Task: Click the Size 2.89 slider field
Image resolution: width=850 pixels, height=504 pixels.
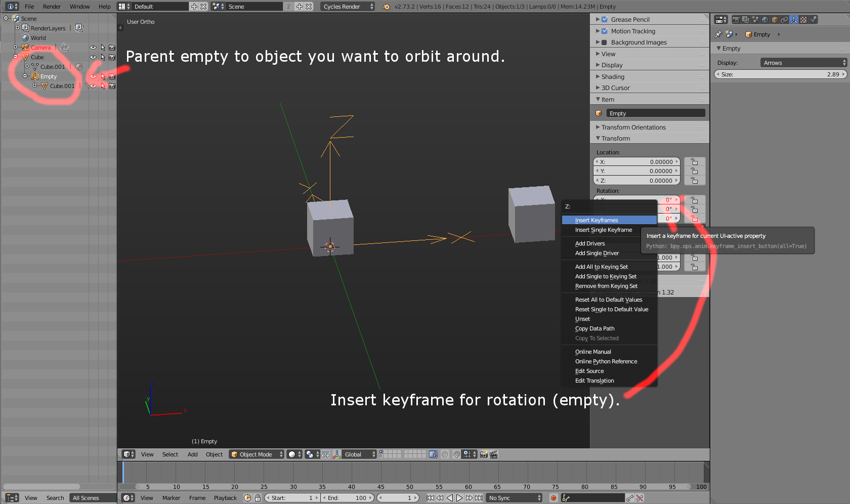Action: (780, 74)
